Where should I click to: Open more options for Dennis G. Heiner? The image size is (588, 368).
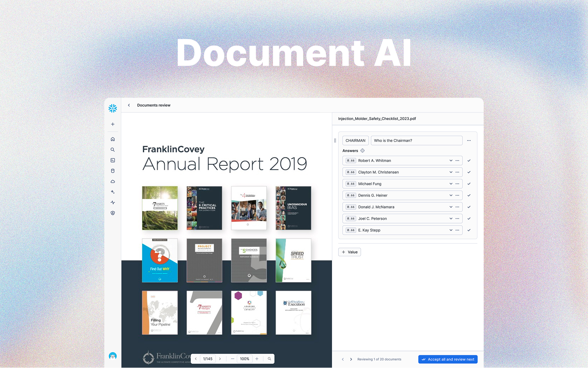(x=457, y=195)
